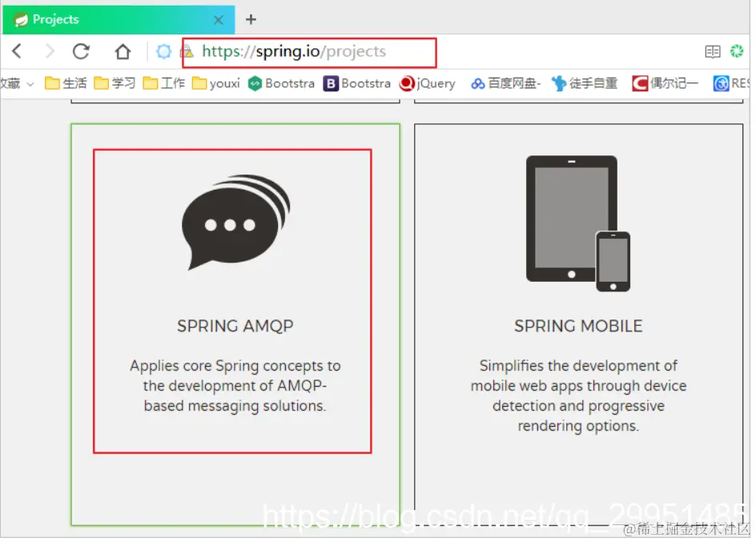The height and width of the screenshot is (542, 756).
Task: Click the Spring AMQP description text
Action: (235, 386)
